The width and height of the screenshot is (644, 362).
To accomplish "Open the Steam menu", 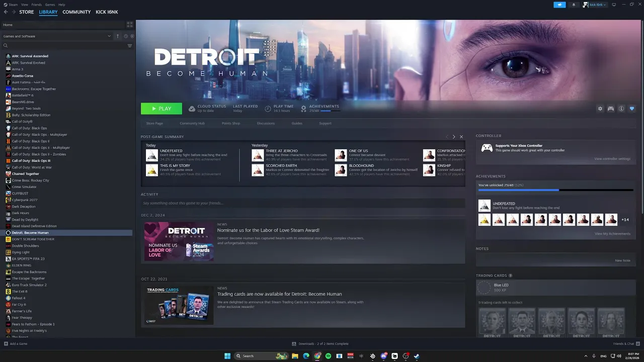I will click(12, 5).
